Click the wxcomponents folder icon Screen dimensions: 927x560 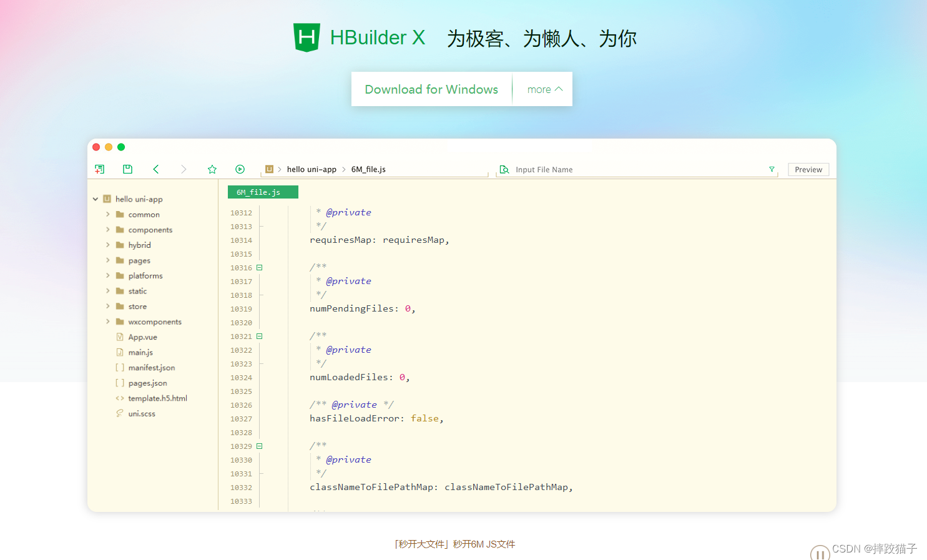point(120,322)
